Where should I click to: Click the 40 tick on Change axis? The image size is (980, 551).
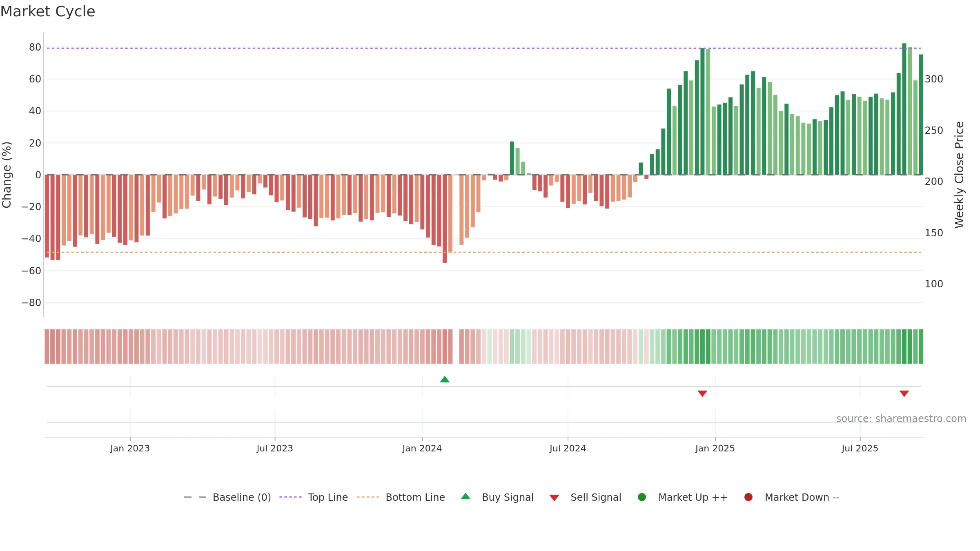tap(35, 111)
